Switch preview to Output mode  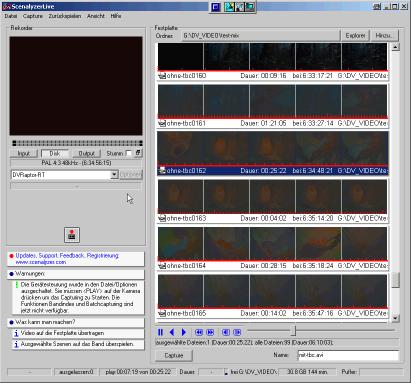pyautogui.click(x=87, y=153)
